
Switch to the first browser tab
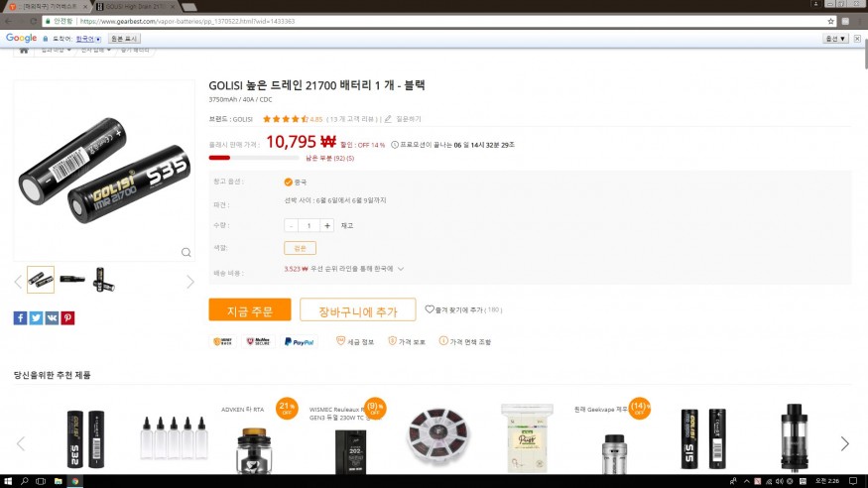click(47, 7)
